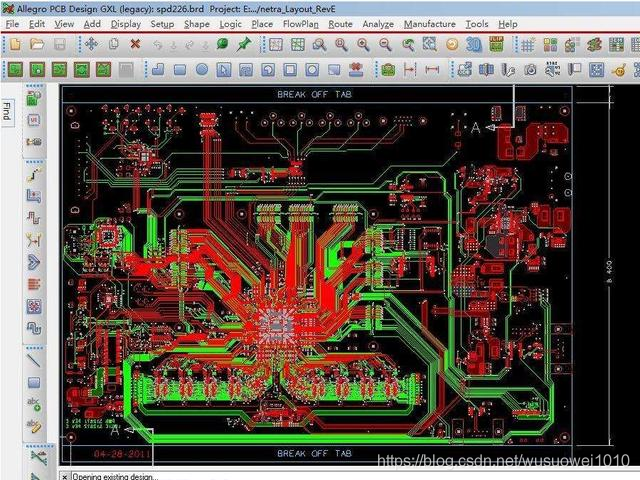Click the Zoom Previous icon

coord(408,45)
